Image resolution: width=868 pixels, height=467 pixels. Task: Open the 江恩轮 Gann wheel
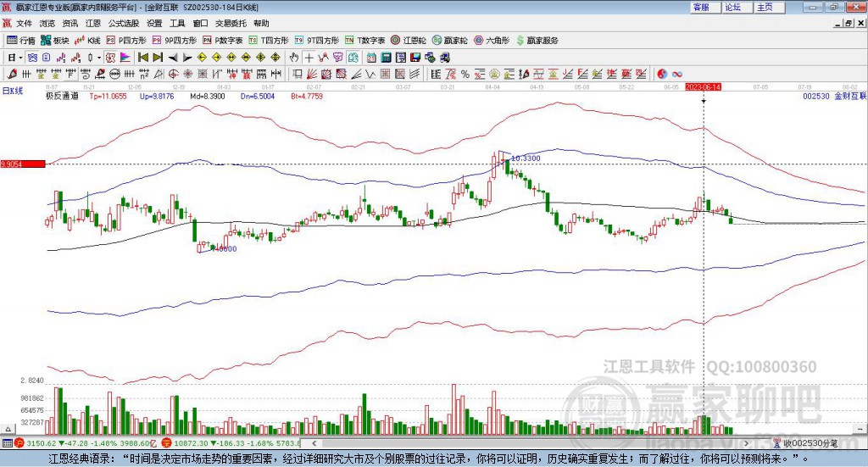tap(409, 41)
